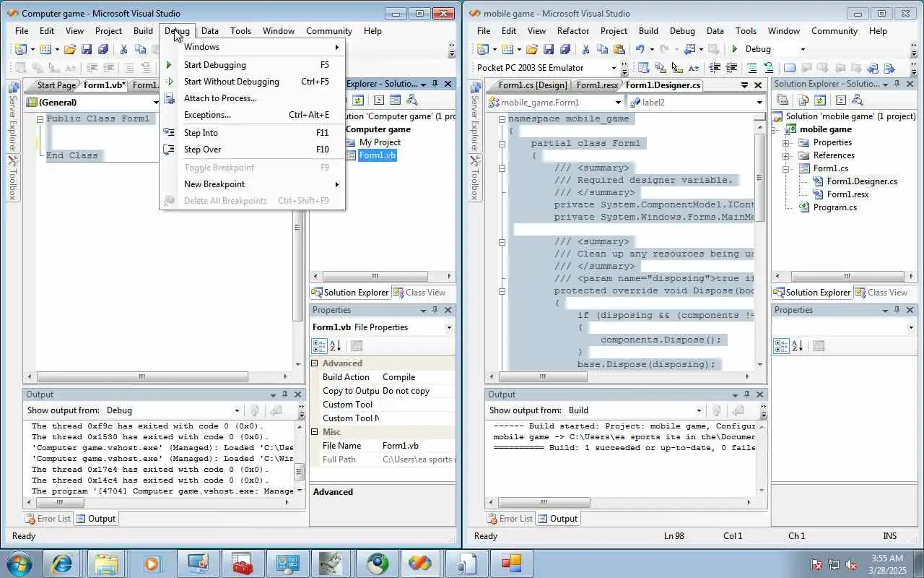Expand Properties node in mobile game tree

[785, 142]
